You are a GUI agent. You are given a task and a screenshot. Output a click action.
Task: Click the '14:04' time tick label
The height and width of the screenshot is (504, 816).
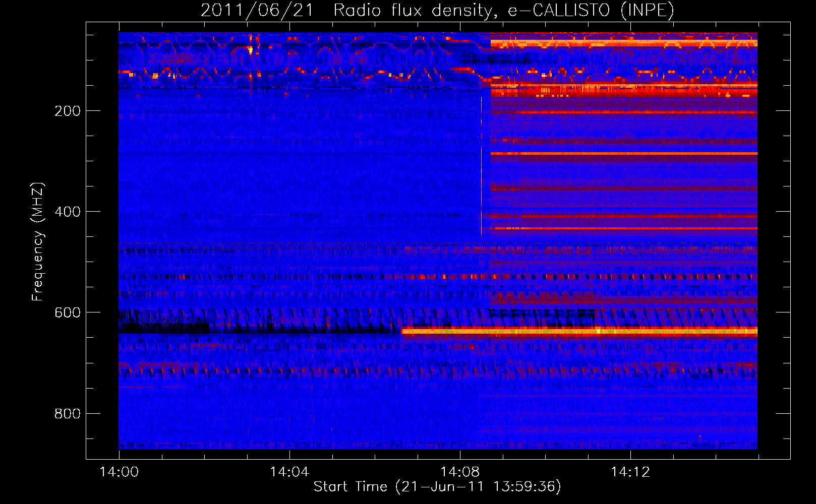click(289, 472)
